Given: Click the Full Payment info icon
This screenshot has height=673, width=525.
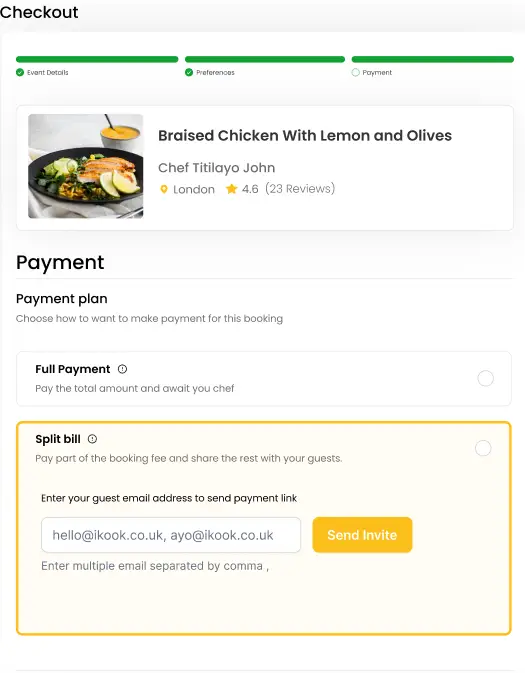Looking at the screenshot, I should click(x=122, y=369).
